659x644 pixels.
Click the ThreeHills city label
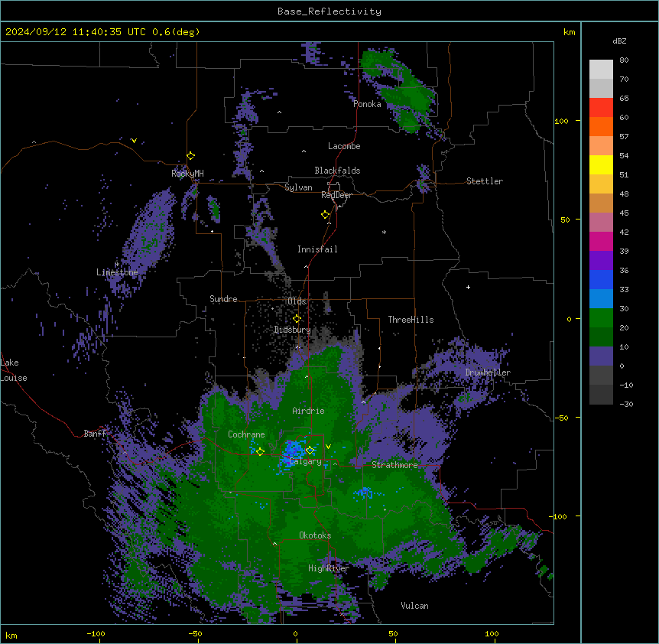pyautogui.click(x=411, y=320)
